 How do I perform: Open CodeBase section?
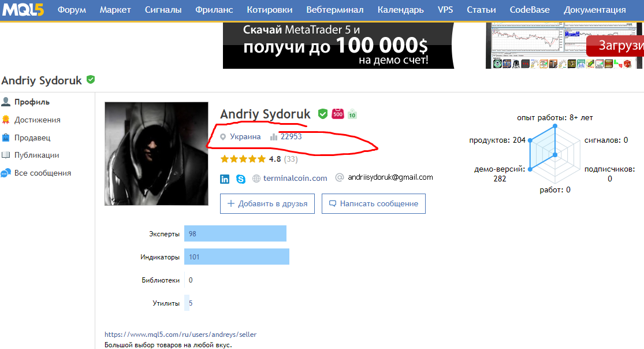[530, 9]
